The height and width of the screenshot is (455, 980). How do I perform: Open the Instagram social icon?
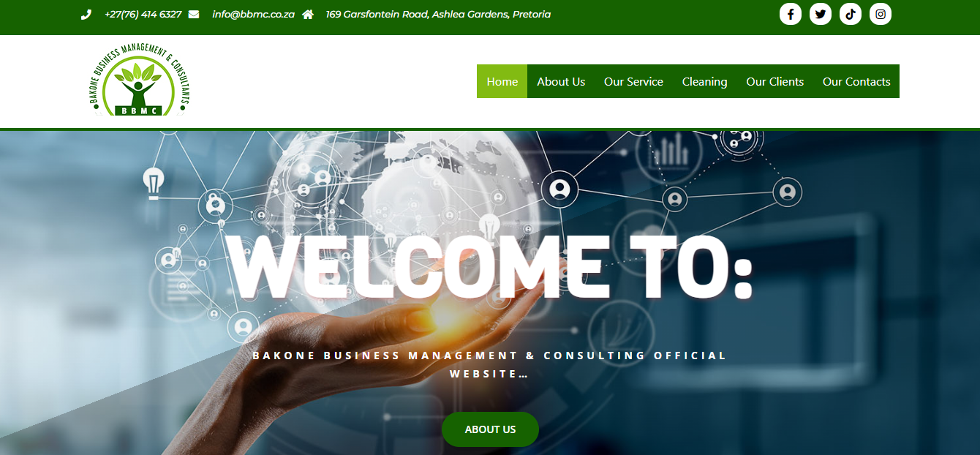pos(881,14)
